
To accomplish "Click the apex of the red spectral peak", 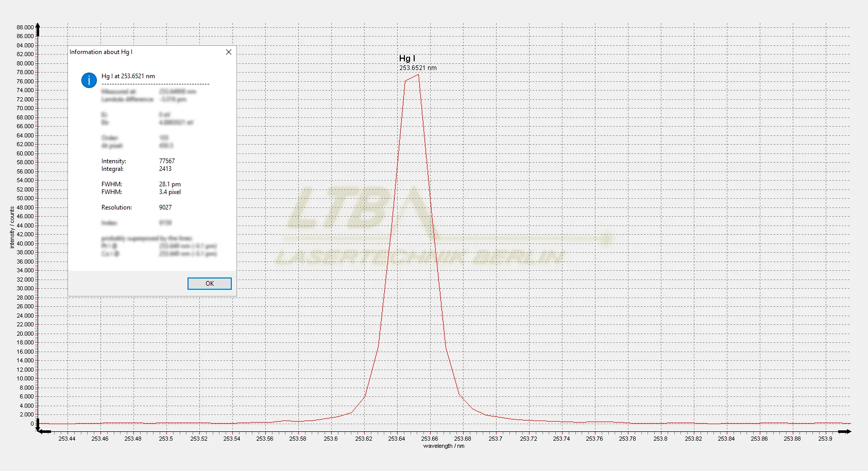I will pos(418,75).
